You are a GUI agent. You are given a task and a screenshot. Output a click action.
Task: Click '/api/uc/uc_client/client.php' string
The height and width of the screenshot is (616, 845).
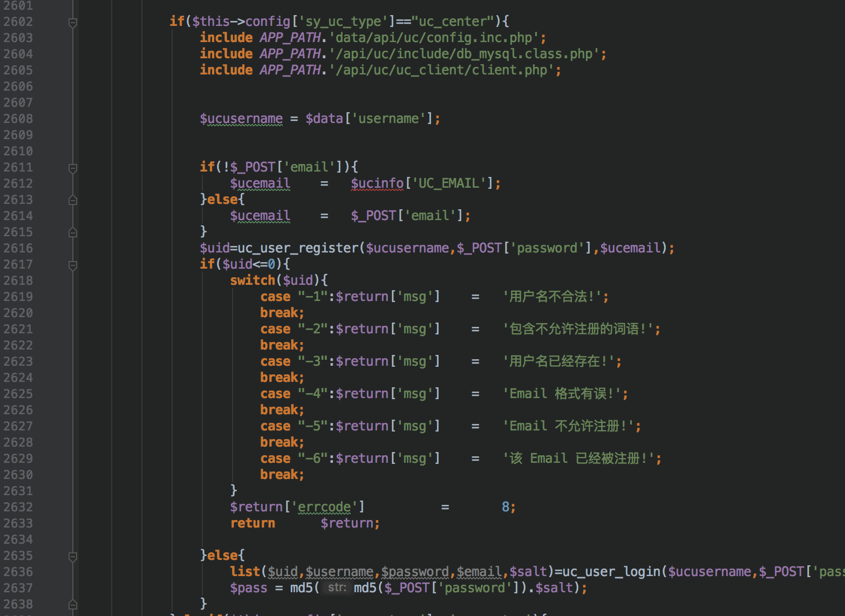point(441,70)
